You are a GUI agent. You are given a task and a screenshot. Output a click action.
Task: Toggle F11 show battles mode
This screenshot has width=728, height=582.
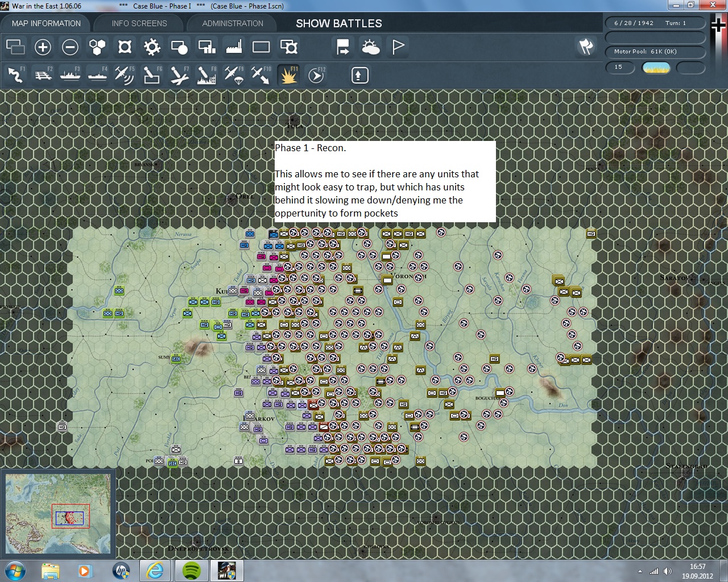click(x=288, y=75)
